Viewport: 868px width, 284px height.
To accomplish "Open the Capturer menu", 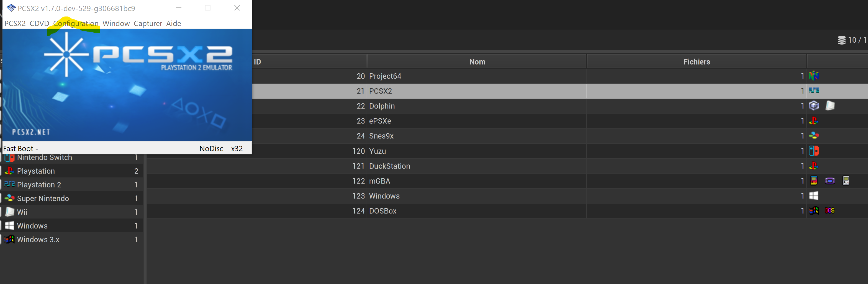I will pyautogui.click(x=148, y=24).
